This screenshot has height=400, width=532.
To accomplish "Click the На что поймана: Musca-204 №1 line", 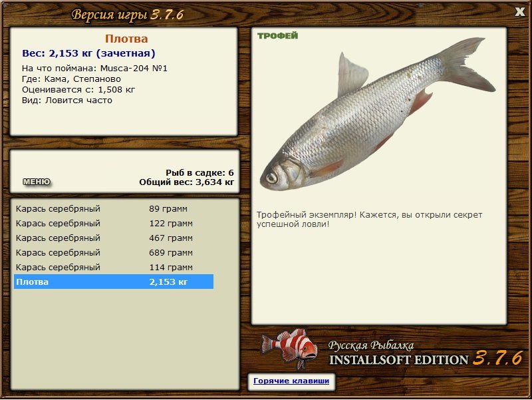I will 94,69.
